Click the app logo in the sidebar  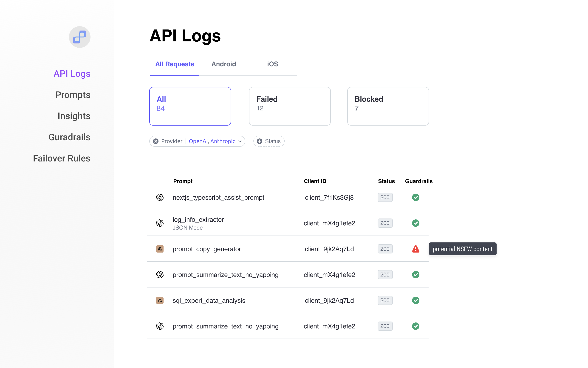(79, 37)
